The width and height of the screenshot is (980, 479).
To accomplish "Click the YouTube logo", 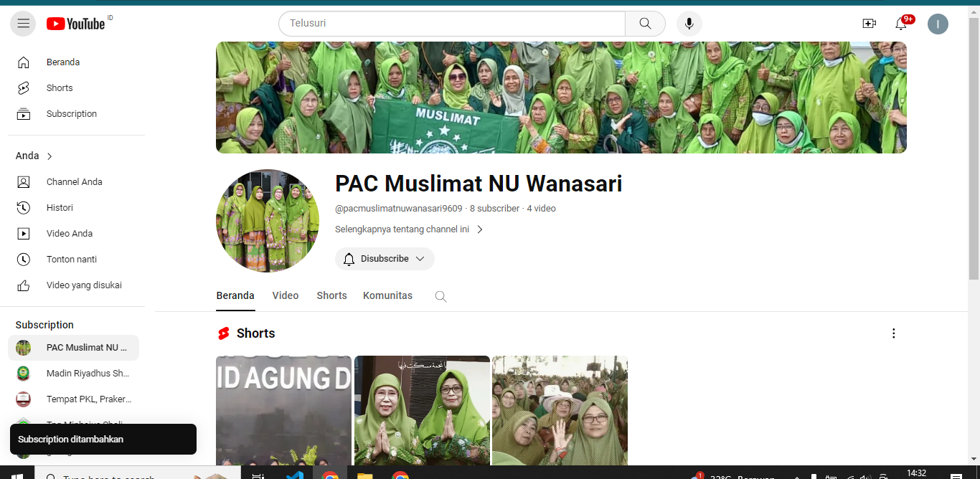I will [76, 24].
